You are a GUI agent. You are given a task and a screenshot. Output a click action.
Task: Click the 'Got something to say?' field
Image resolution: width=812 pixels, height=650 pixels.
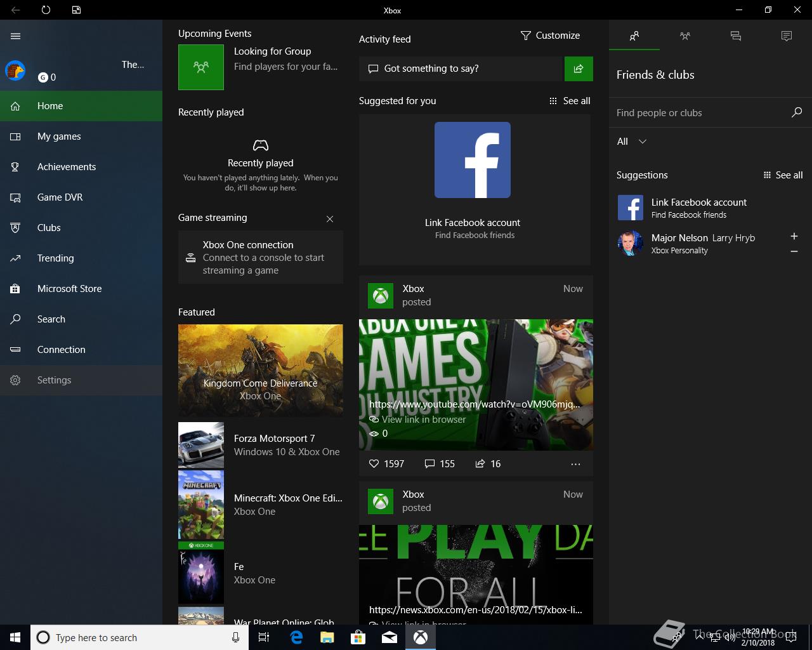coord(461,69)
